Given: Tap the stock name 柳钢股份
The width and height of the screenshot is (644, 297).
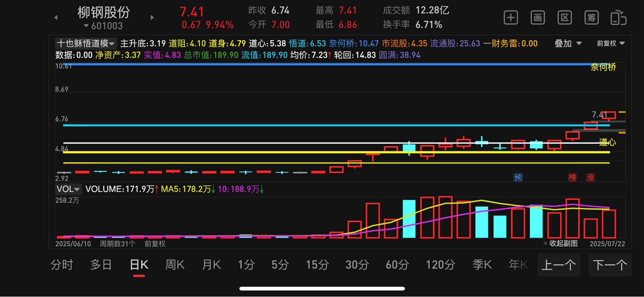Looking at the screenshot, I should (104, 12).
